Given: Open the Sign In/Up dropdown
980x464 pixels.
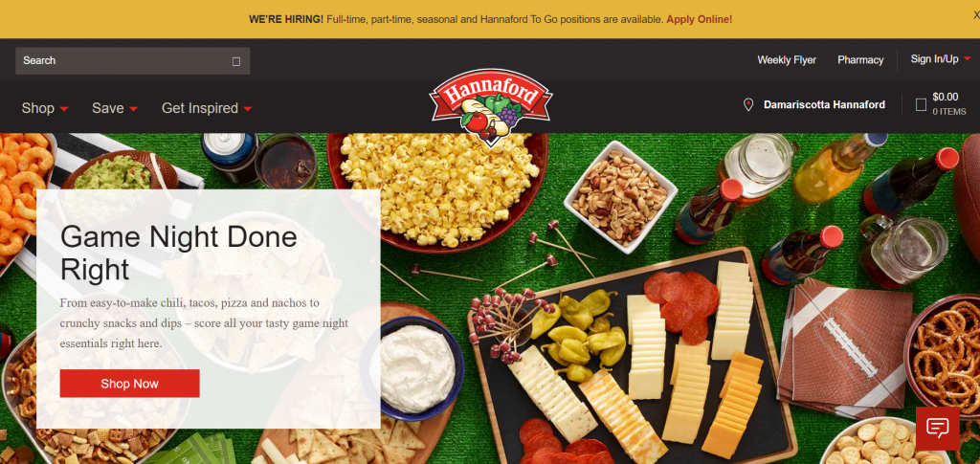Looking at the screenshot, I should tap(941, 58).
